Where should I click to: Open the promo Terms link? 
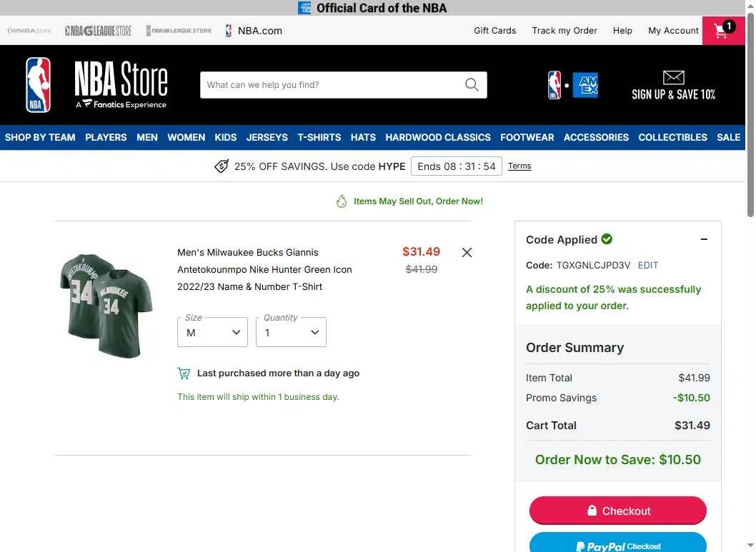click(x=519, y=166)
